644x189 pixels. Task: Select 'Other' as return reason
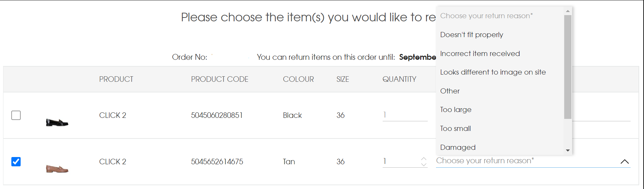point(450,91)
